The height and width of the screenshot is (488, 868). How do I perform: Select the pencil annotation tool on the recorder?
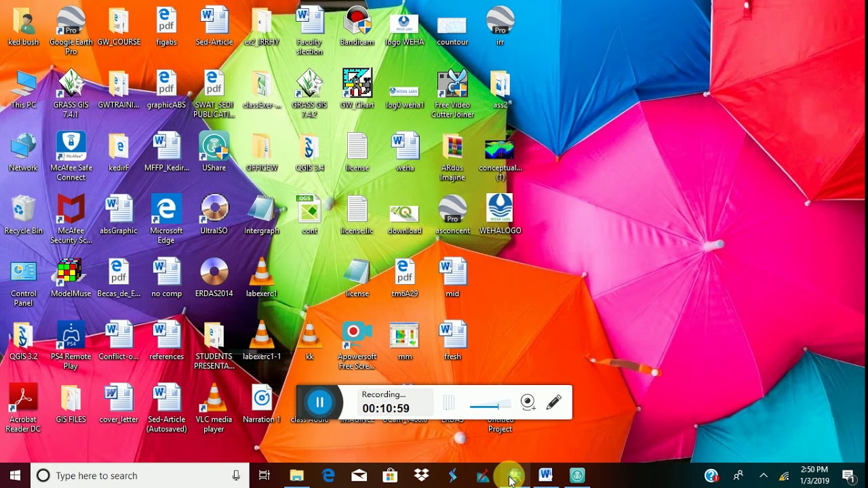click(x=554, y=402)
